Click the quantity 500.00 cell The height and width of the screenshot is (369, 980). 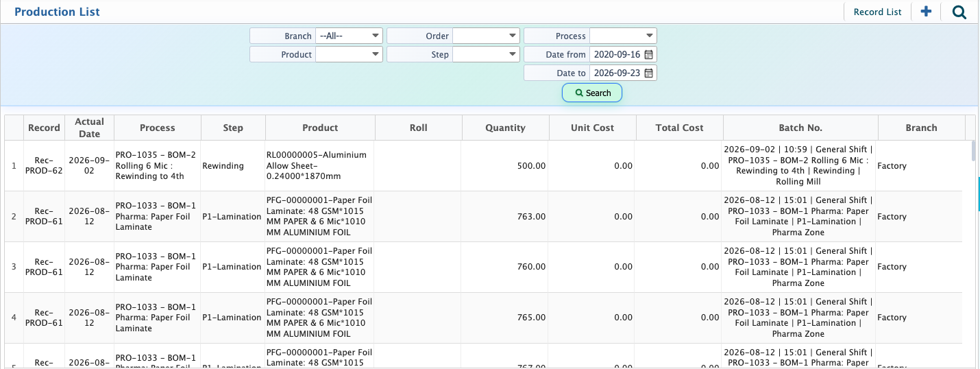(x=505, y=166)
